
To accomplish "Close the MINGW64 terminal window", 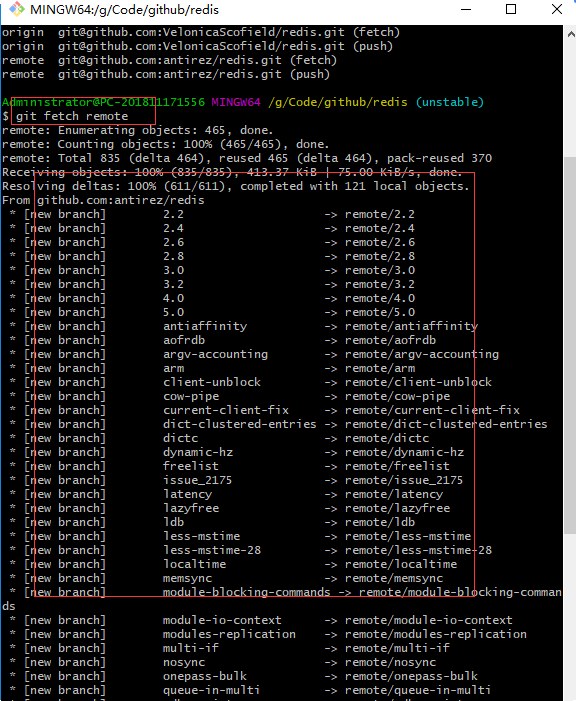I will 557,9.
